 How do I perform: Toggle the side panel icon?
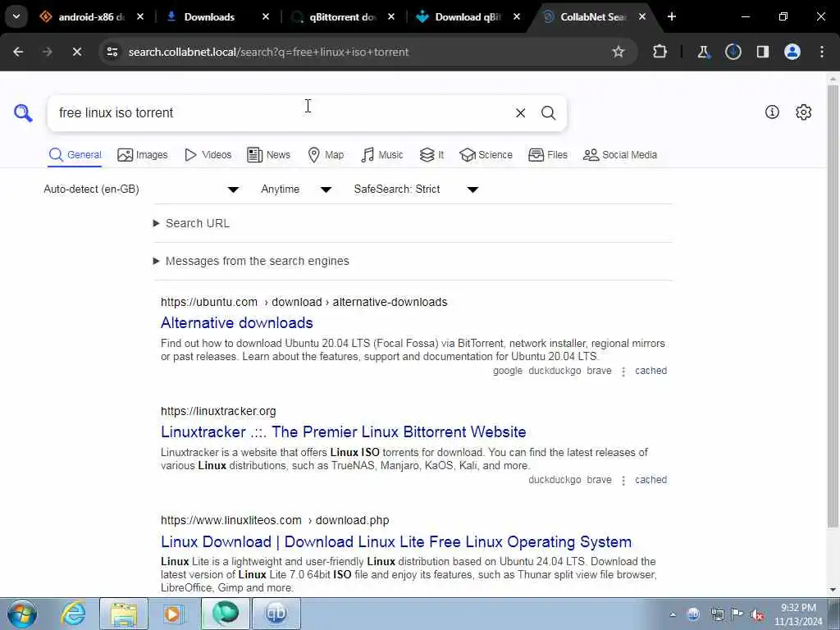pos(763,52)
